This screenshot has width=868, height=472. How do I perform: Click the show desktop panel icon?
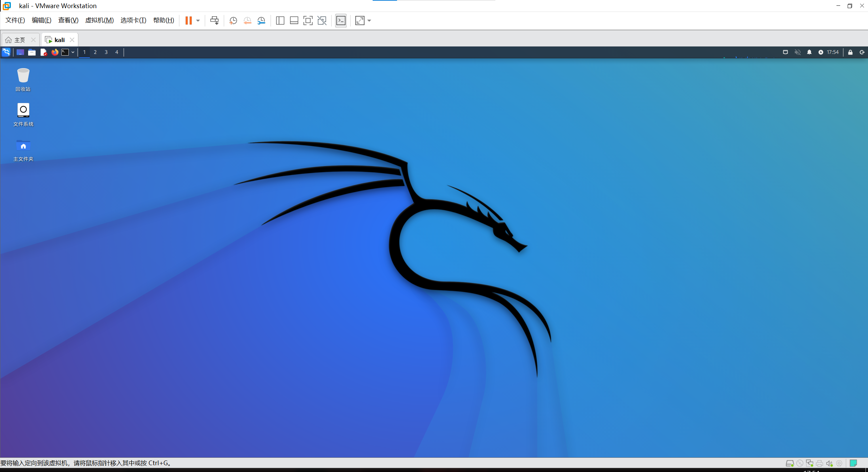(20, 52)
